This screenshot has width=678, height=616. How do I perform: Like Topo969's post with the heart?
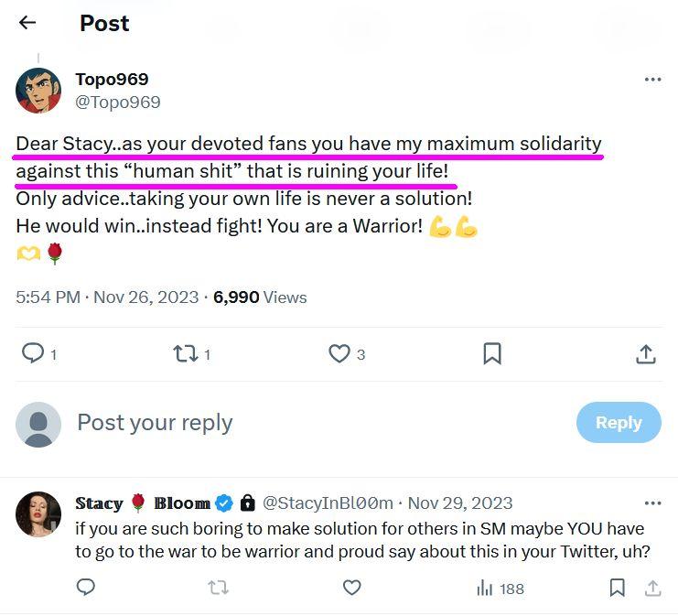pos(339,353)
